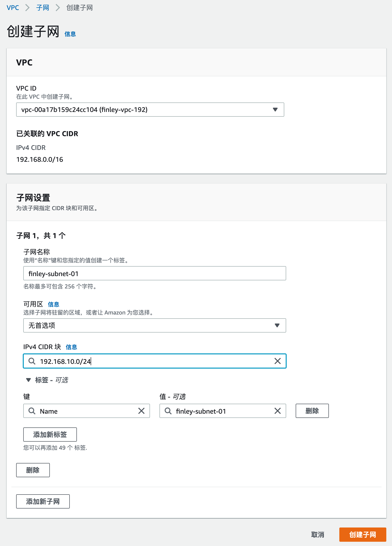Viewport: 392px width, 546px height.
Task: Clear the IPv4 CIDR input using the X icon
Action: point(277,361)
